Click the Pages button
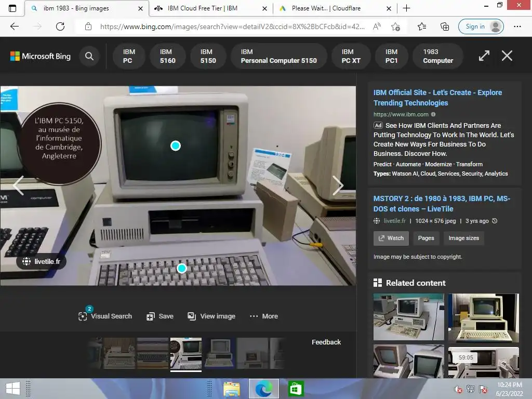 click(426, 238)
